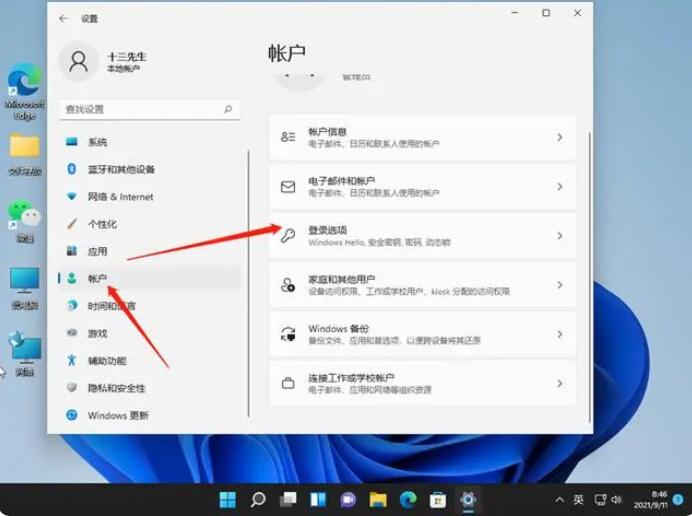Click the blue notification badge in tray
Image resolution: width=692 pixels, height=516 pixels.
point(678,499)
